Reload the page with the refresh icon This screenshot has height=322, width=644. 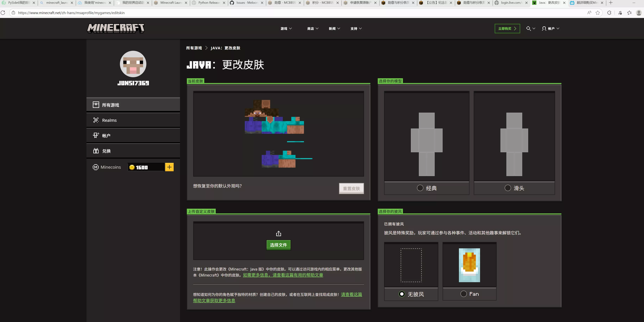(x=3, y=13)
